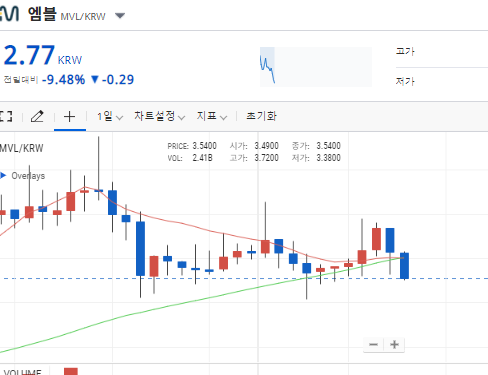Click the VOL 2.41B readout
Viewport: 488px width, 375px height.
(x=190, y=158)
